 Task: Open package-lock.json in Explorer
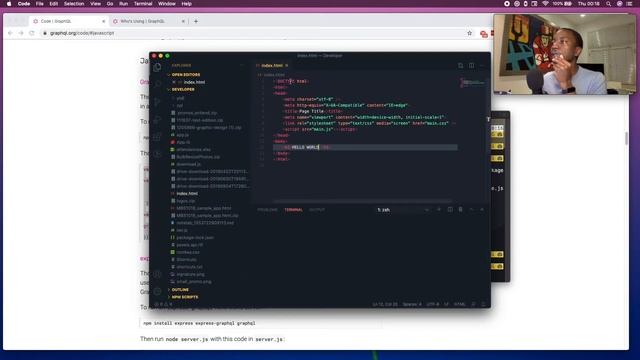[x=195, y=238]
